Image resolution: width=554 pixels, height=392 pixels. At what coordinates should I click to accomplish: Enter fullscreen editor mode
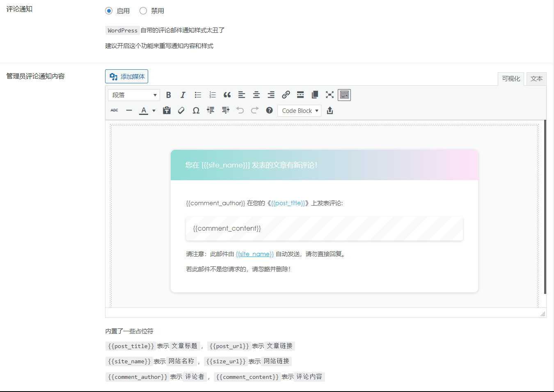pyautogui.click(x=330, y=95)
